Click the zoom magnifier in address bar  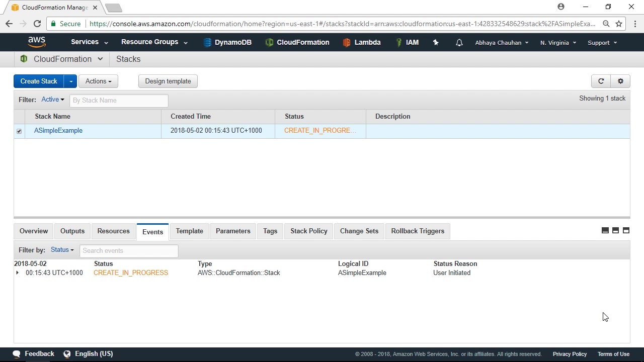point(606,24)
